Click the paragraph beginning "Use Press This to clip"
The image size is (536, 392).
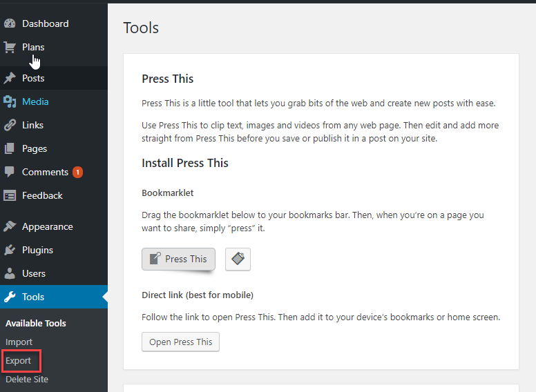point(320,132)
